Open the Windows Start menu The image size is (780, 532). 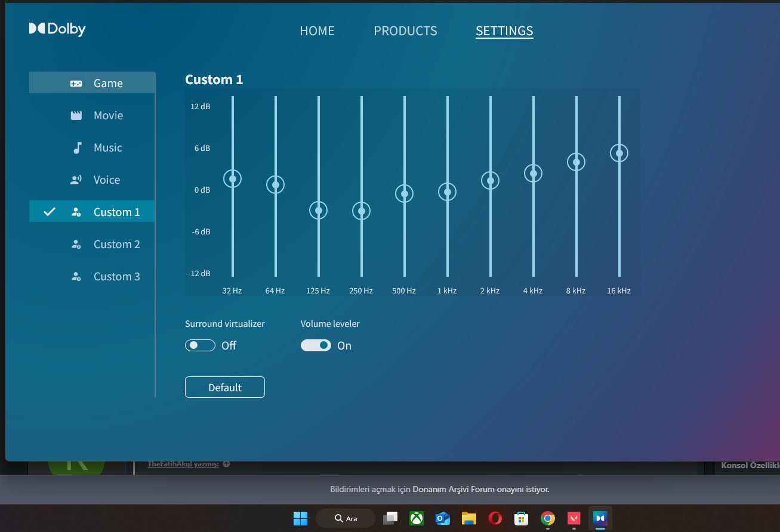pyautogui.click(x=300, y=518)
